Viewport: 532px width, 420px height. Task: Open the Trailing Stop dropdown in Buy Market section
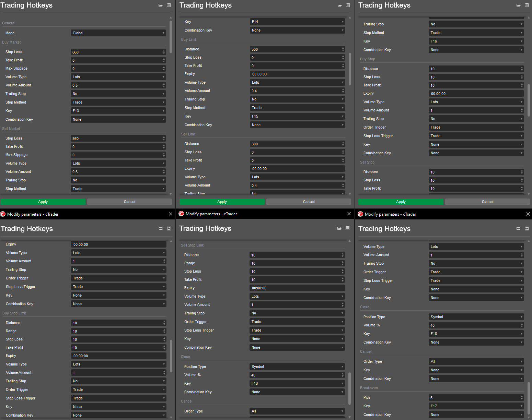[118, 93]
